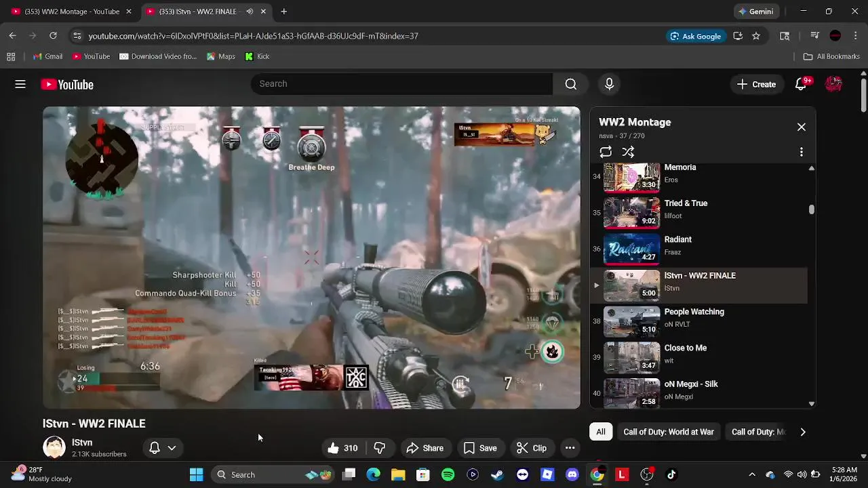Mute the tab via the speaker icon

coord(250,12)
